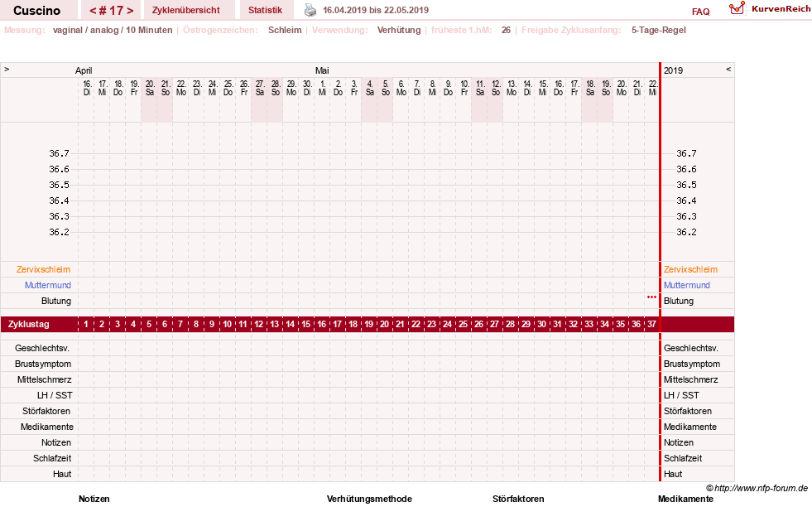This screenshot has height=531, width=812.
Task: Click the date header 16. Di
Action: pyautogui.click(x=87, y=88)
